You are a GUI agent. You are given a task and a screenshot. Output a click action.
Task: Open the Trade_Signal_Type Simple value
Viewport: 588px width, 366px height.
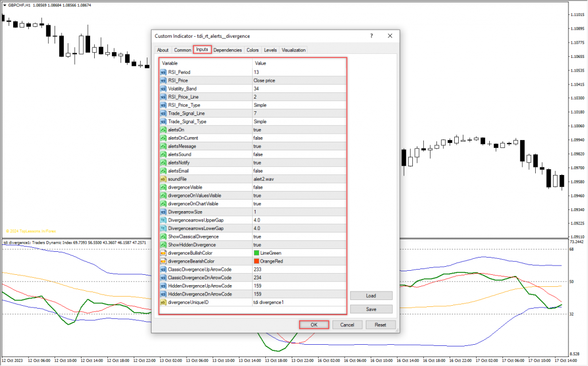[x=260, y=122]
